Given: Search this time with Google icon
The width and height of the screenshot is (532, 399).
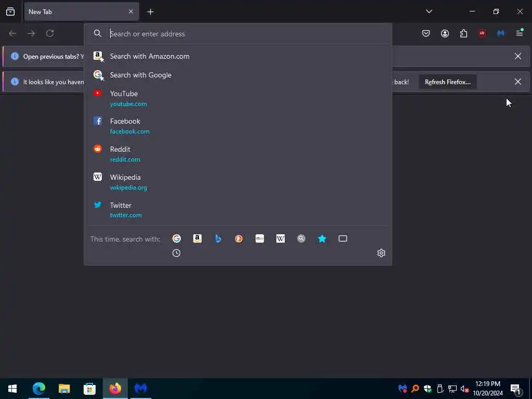Looking at the screenshot, I should click(177, 238).
